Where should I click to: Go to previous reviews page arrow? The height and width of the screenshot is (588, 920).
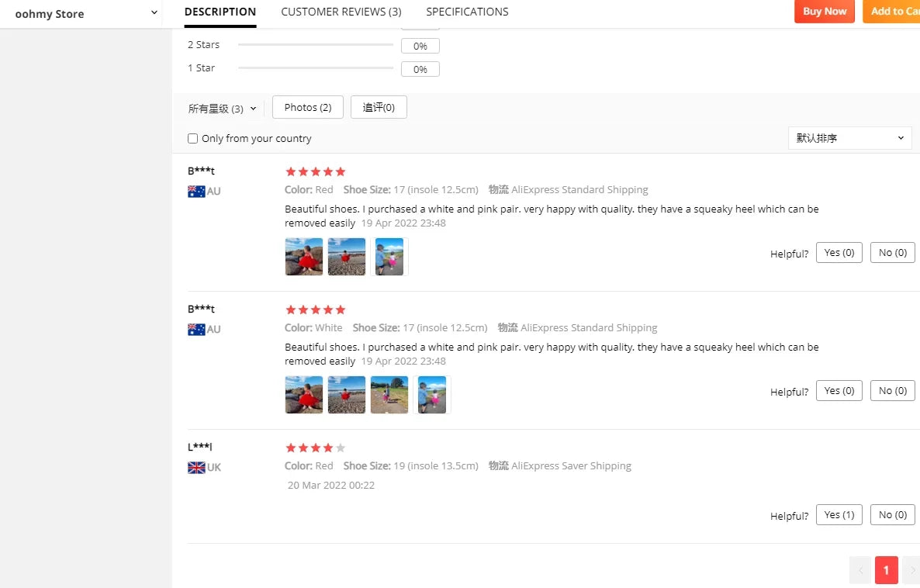tap(860, 570)
